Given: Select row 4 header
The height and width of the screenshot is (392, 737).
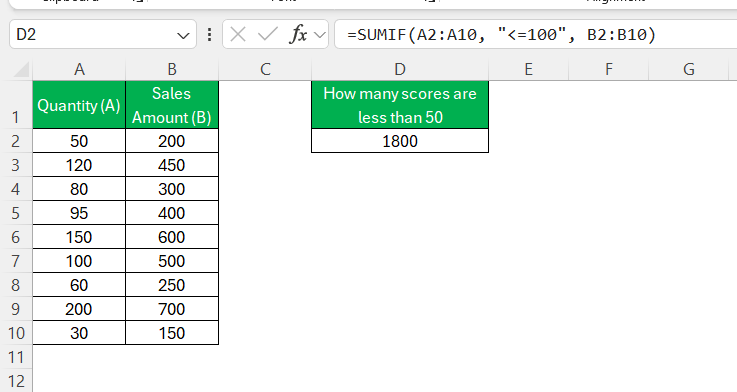Looking at the screenshot, I should click(x=16, y=188).
